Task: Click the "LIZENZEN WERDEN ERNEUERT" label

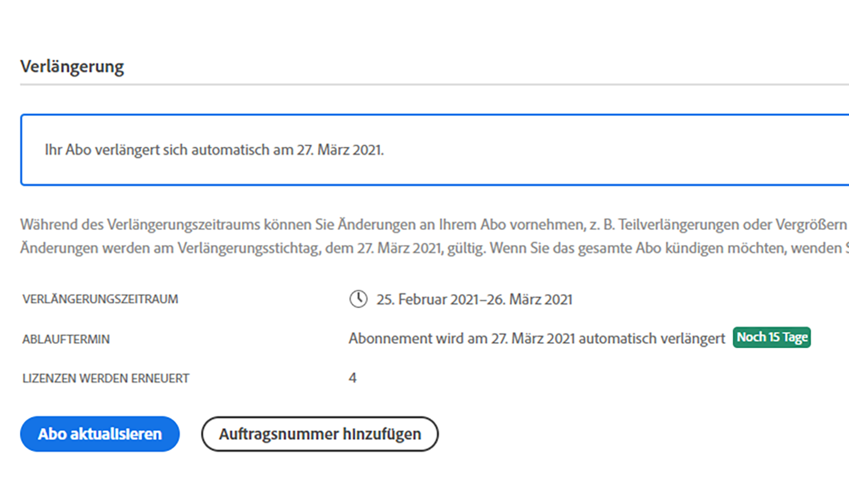Action: click(106, 379)
